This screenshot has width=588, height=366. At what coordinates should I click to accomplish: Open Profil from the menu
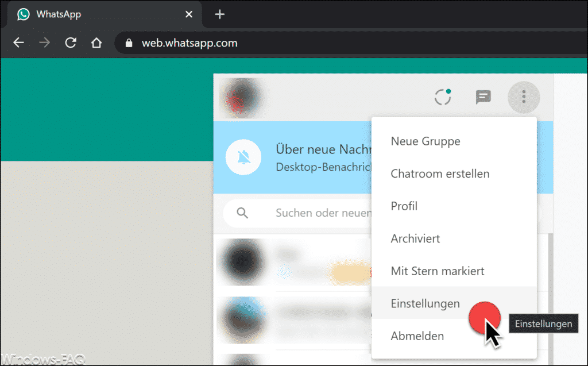point(454,206)
